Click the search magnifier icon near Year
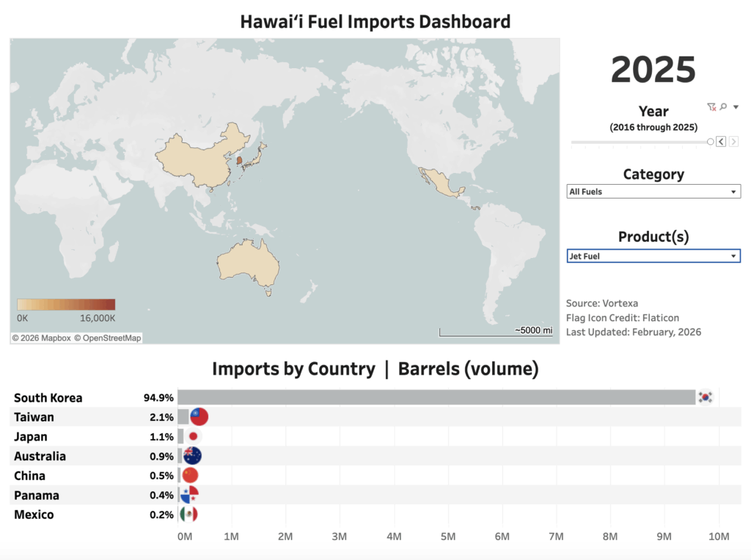This screenshot has width=751, height=560. click(x=723, y=107)
